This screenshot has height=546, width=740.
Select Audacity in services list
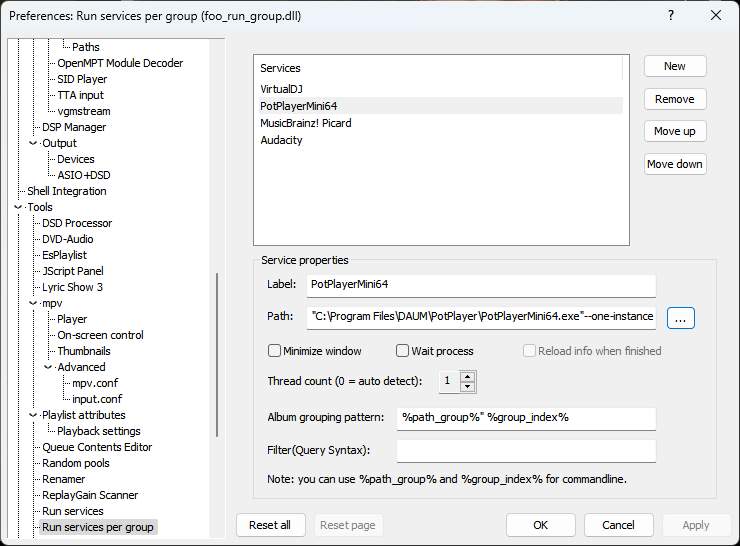coord(441,140)
